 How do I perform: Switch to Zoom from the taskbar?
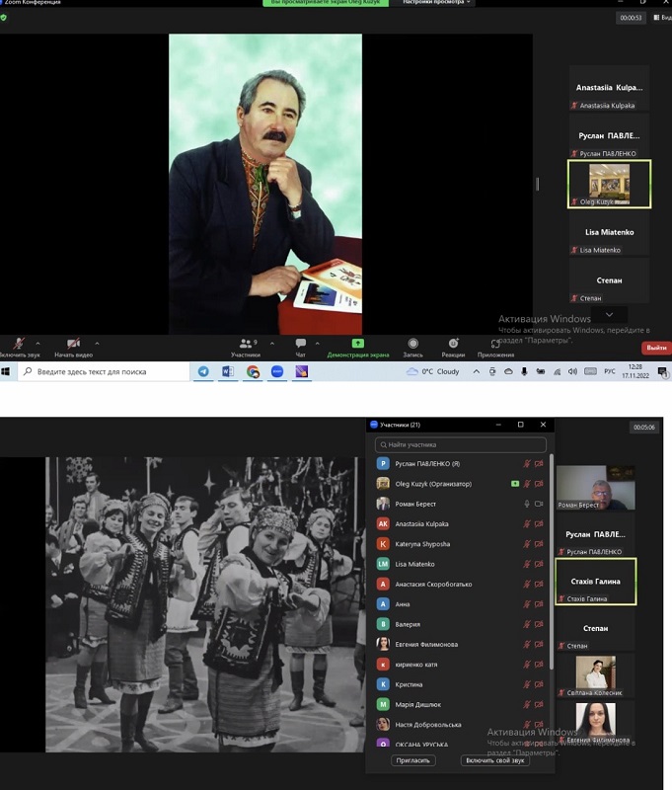[x=277, y=371]
